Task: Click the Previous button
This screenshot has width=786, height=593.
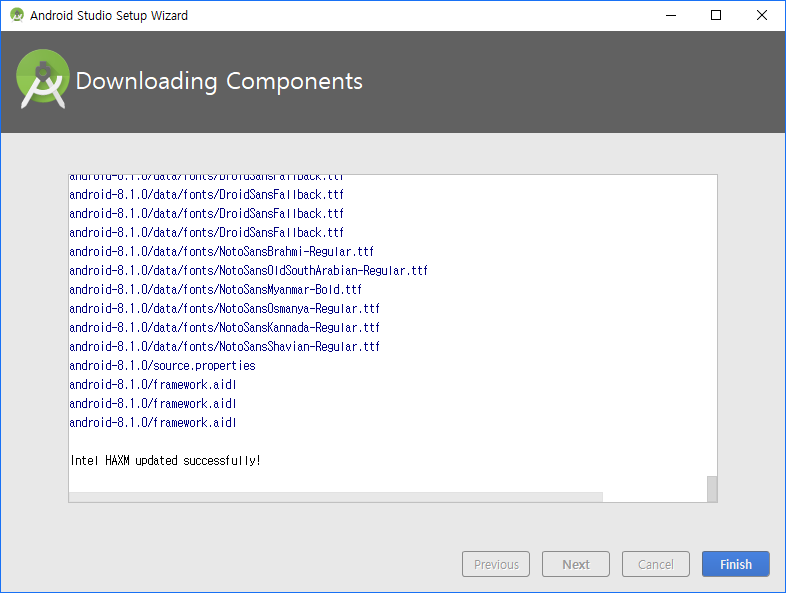Action: [x=496, y=564]
